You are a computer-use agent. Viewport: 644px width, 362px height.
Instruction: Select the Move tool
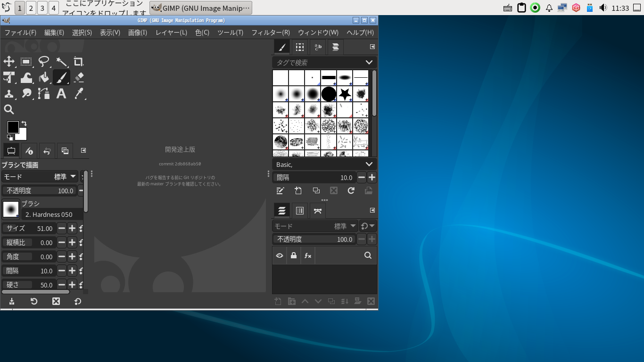[x=9, y=61]
